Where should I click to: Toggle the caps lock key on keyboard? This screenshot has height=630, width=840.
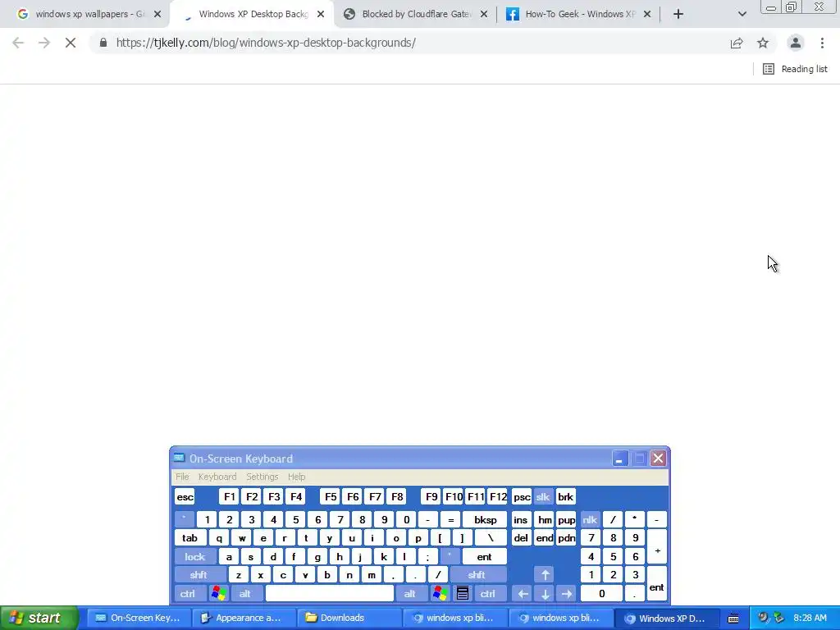[x=195, y=557]
